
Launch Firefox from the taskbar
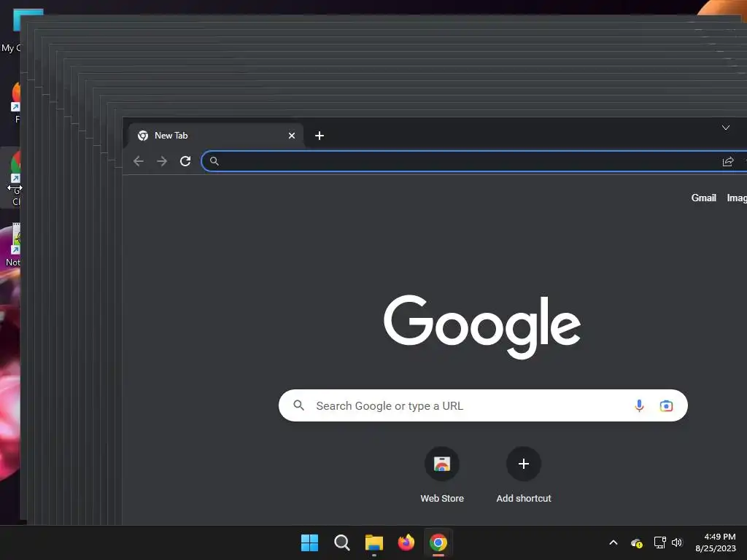click(406, 542)
